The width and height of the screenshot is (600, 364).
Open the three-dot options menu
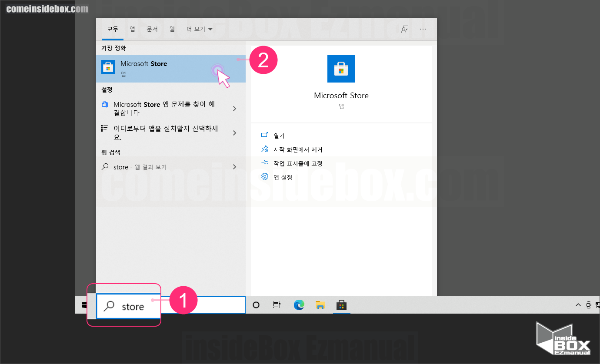point(423,29)
